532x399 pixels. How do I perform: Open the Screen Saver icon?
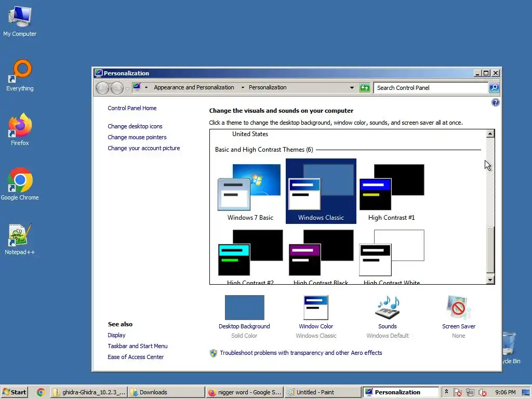pos(459,308)
